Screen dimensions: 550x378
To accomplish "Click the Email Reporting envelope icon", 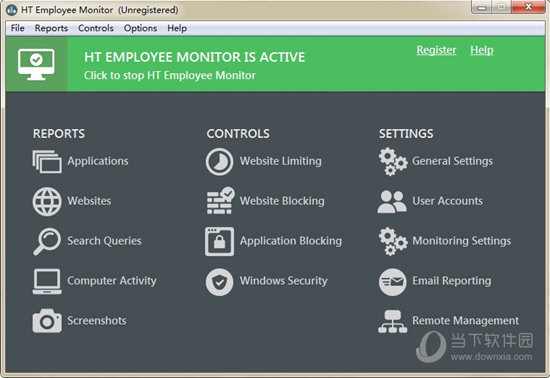I will (393, 282).
